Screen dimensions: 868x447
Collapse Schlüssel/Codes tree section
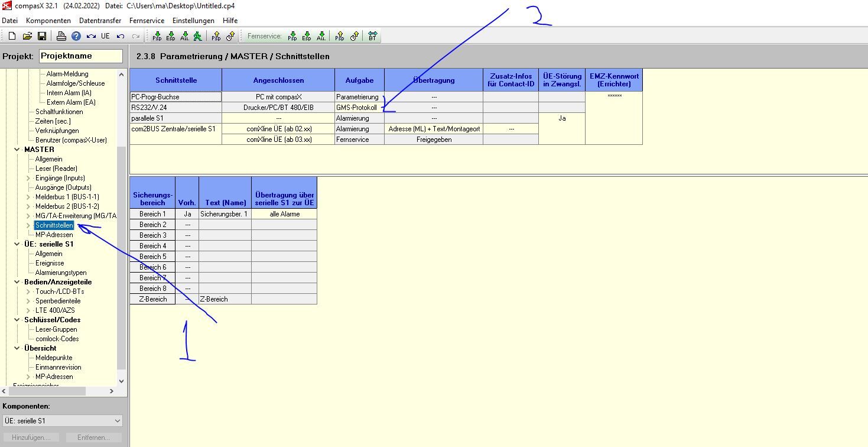point(17,320)
